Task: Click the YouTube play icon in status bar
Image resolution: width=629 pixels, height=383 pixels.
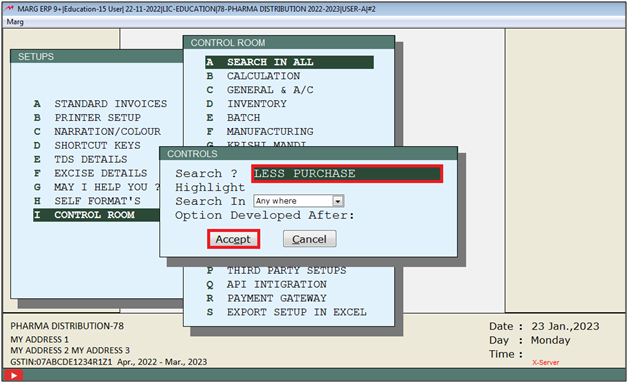Action: (x=14, y=375)
